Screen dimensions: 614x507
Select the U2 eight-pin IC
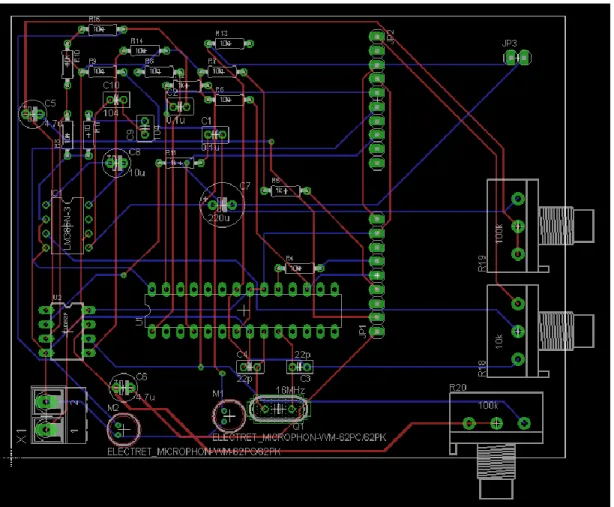pyautogui.click(x=67, y=331)
